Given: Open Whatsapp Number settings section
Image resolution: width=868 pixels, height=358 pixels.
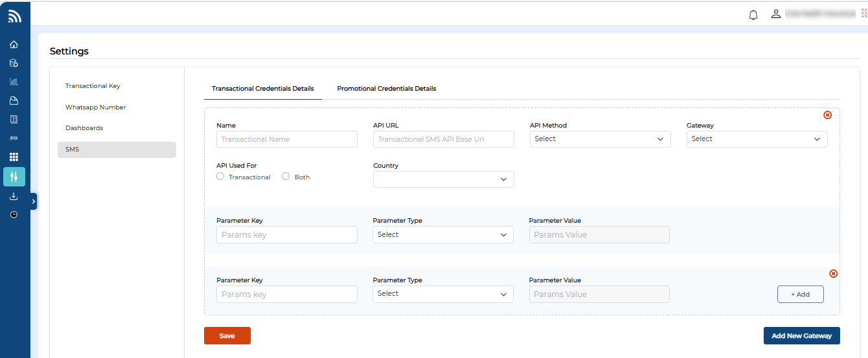Looking at the screenshot, I should point(95,107).
